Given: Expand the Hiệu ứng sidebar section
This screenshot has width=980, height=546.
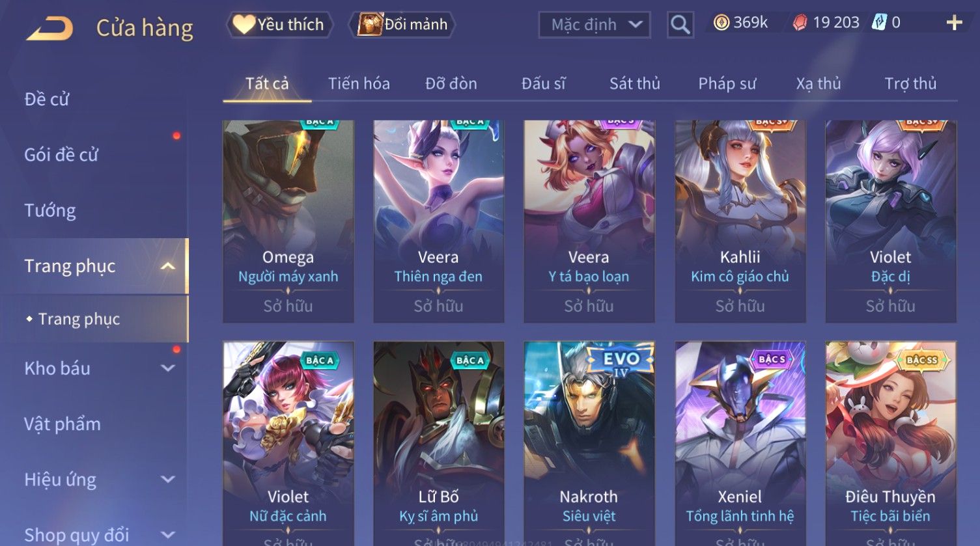Looking at the screenshot, I should pos(168,480).
